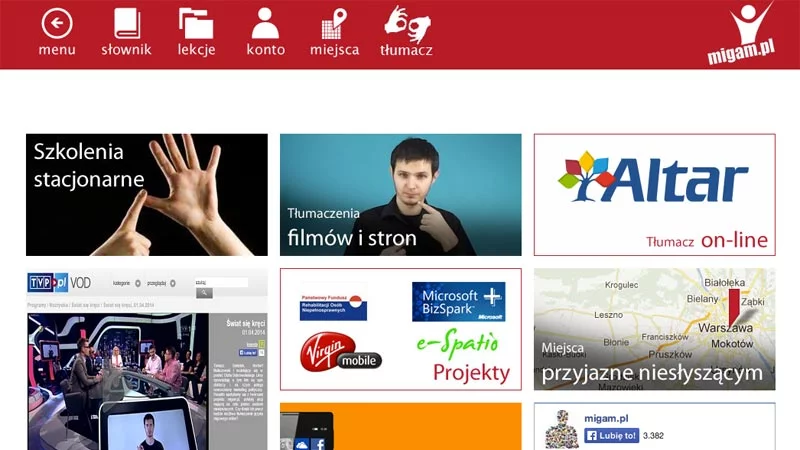Open the miejsca map pin icon
800x450 pixels.
(x=334, y=23)
